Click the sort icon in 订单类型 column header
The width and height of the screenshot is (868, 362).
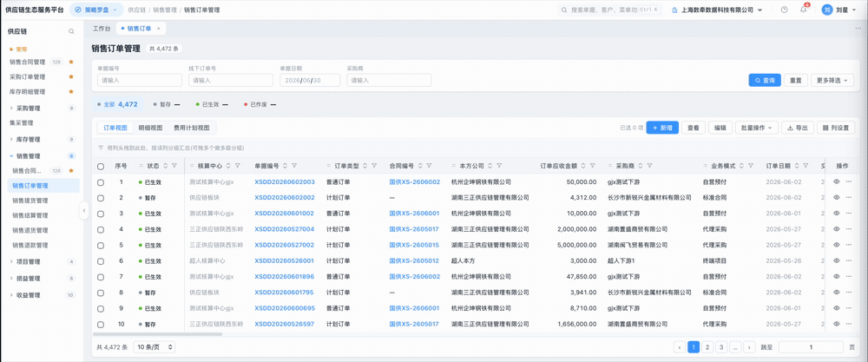tap(365, 166)
